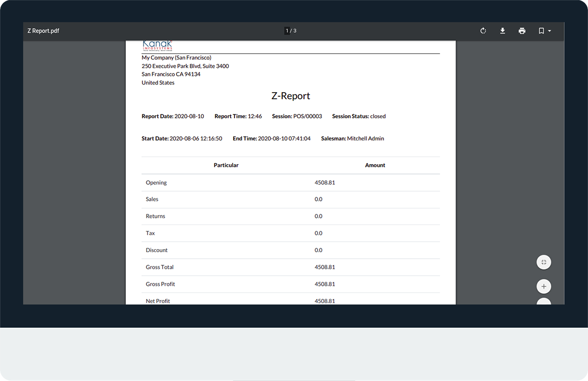Click the Discount amount 0.0
588x381 pixels.
pos(318,250)
